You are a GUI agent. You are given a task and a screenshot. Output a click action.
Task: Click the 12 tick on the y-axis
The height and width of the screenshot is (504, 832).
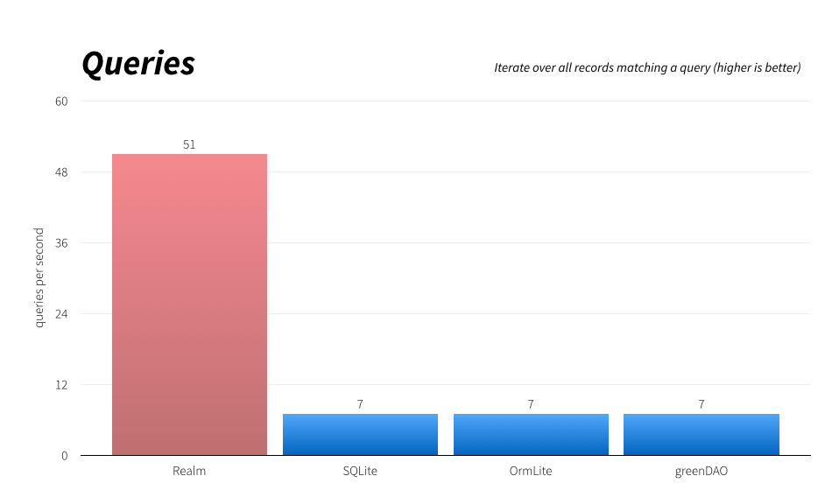point(61,385)
